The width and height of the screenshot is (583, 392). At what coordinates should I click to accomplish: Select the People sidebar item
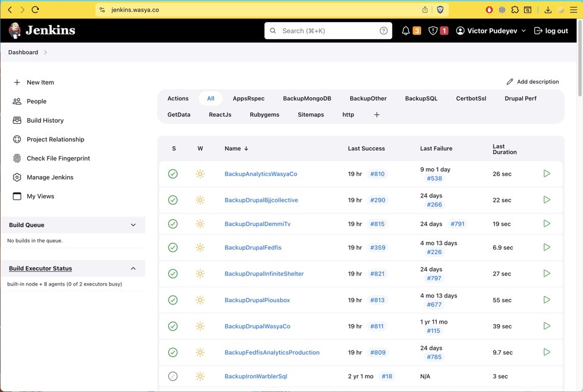[x=36, y=101]
